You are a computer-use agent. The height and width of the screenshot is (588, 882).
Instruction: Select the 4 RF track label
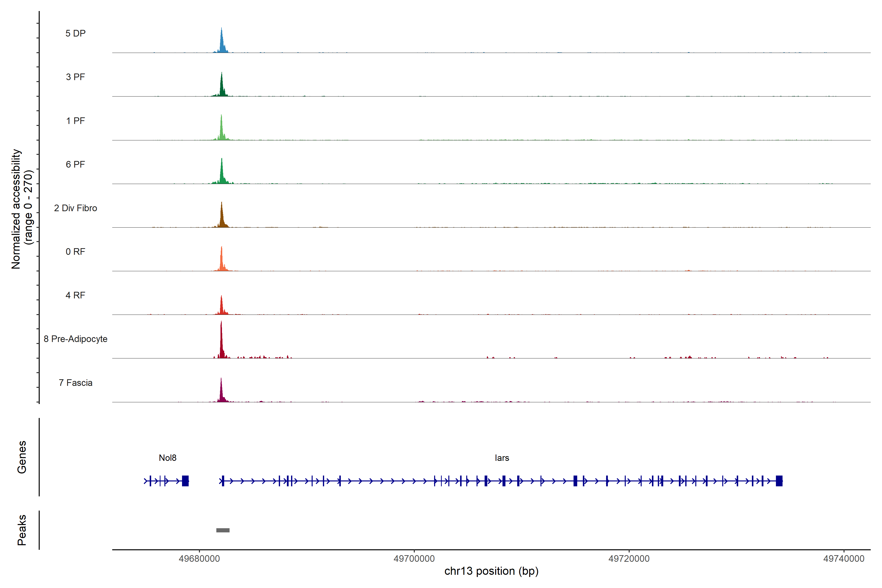[75, 295]
